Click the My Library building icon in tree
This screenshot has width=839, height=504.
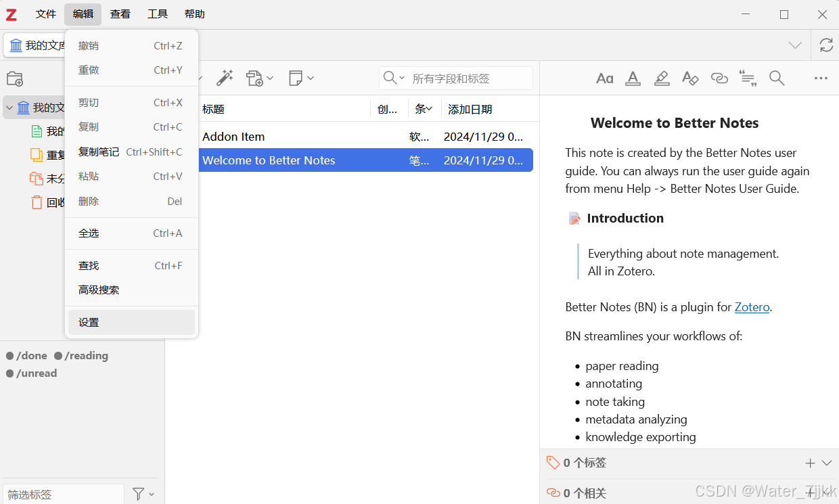24,108
